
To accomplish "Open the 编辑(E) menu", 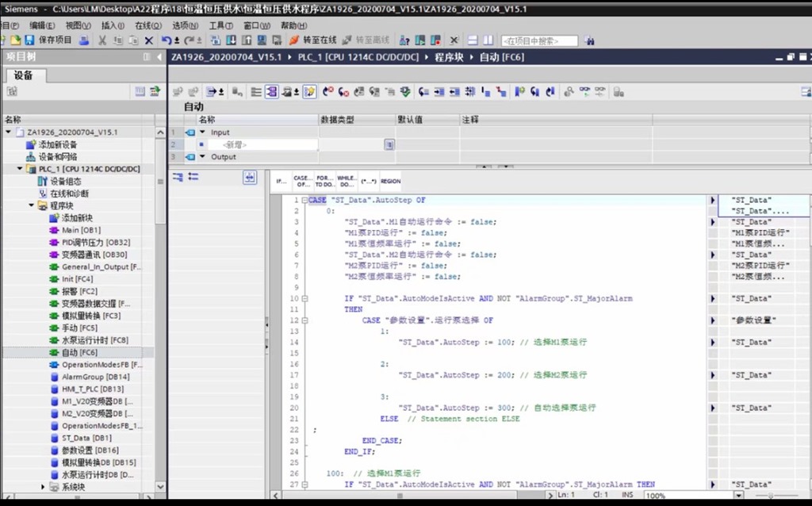I will coord(42,25).
